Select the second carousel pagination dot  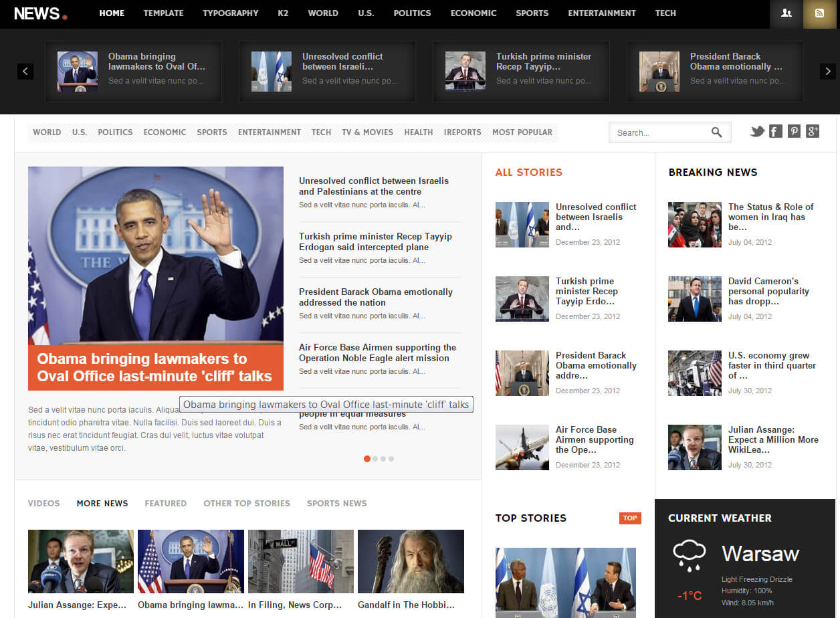pos(375,459)
